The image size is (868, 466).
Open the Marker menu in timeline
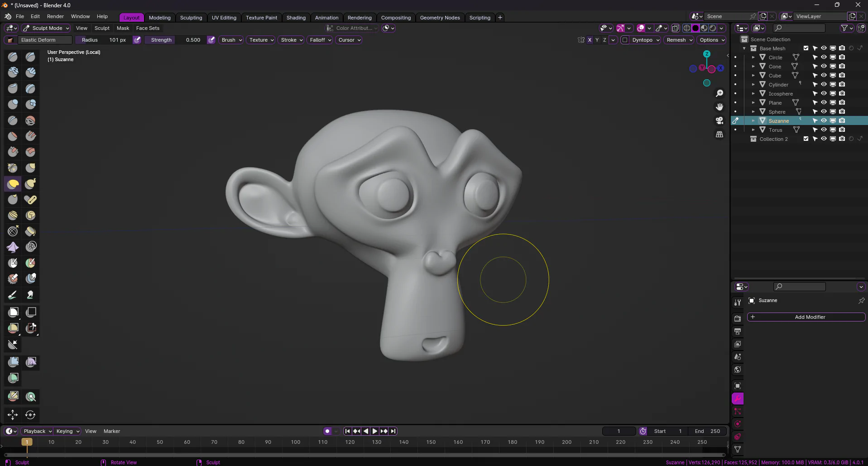[112, 432]
